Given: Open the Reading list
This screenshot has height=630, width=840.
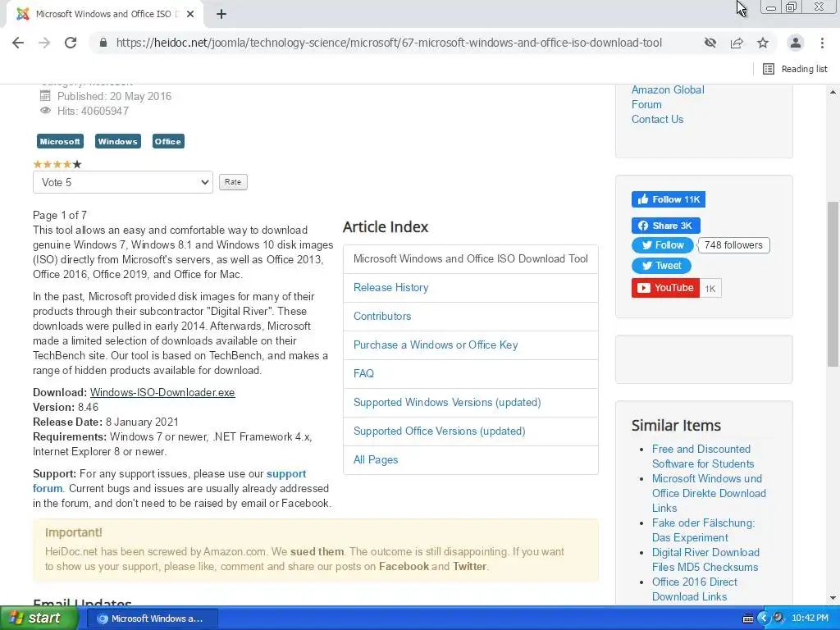Looking at the screenshot, I should coord(795,69).
